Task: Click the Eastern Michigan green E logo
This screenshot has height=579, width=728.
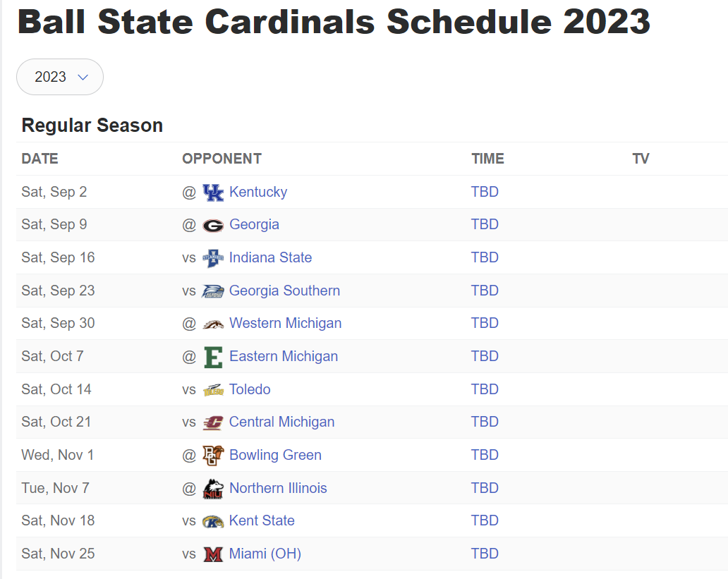Action: pyautogui.click(x=213, y=357)
